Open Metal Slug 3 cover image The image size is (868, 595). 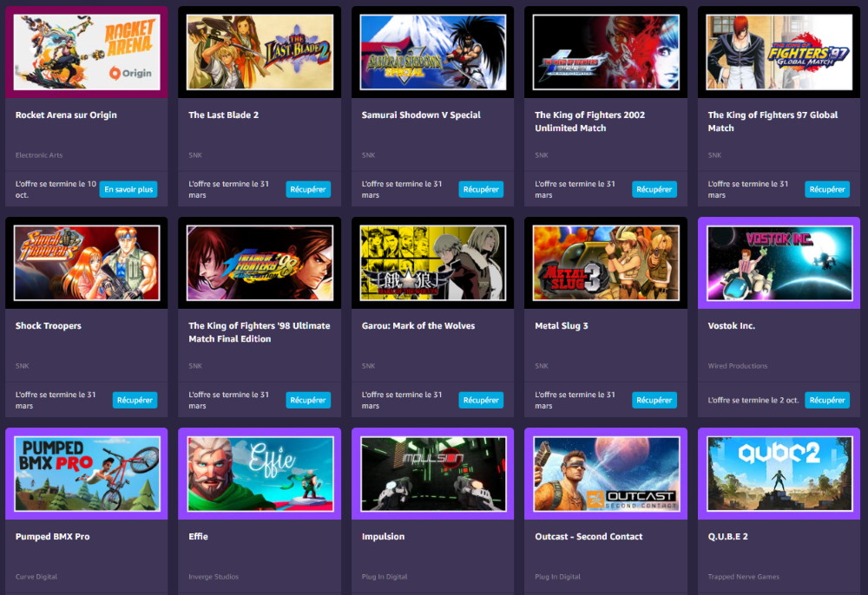[606, 263]
